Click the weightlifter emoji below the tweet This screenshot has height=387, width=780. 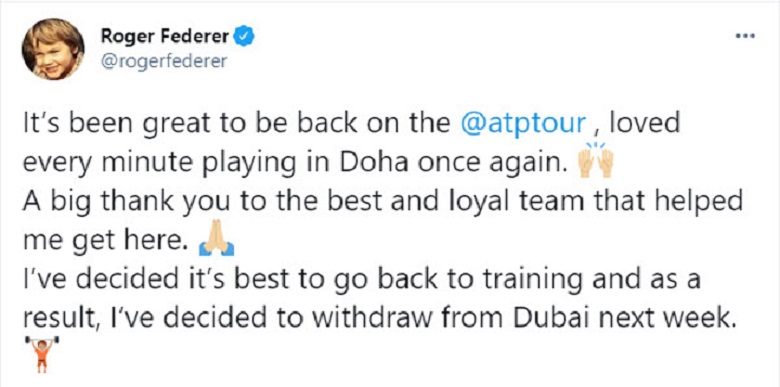point(42,353)
